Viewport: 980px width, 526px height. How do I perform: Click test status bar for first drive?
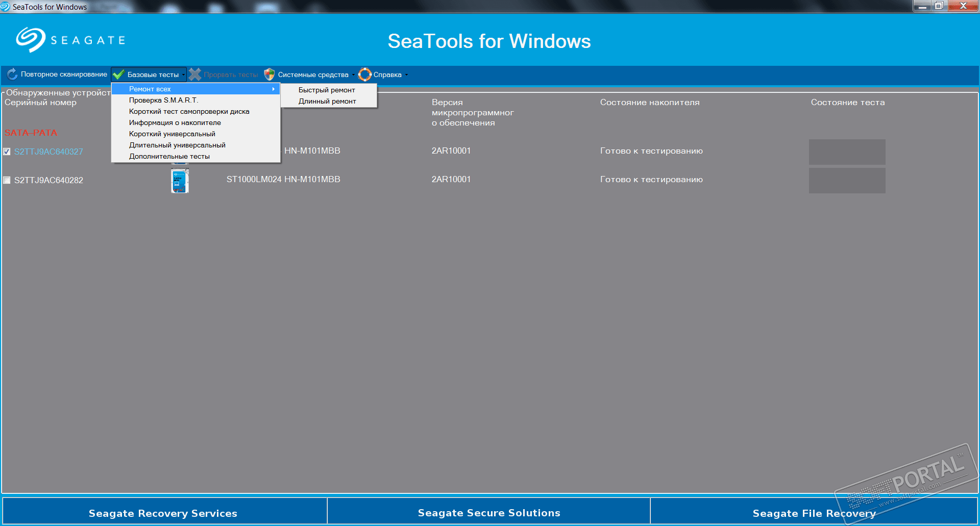click(x=847, y=152)
